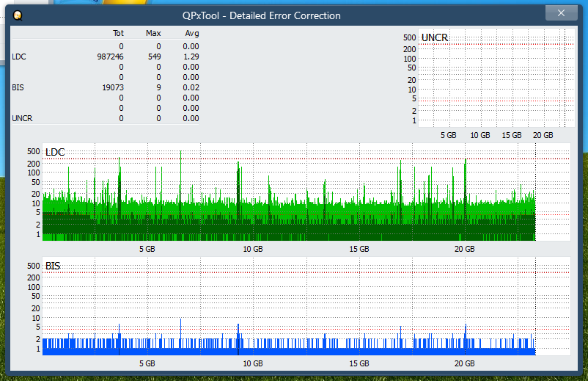Select the BIS average value 0.02

[191, 87]
